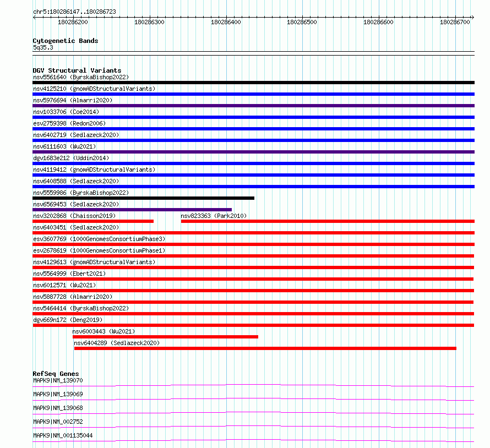Screen dimensions: 490x448
Task: Click nsv6003443 (Wu2021) label
Action: [104, 331]
